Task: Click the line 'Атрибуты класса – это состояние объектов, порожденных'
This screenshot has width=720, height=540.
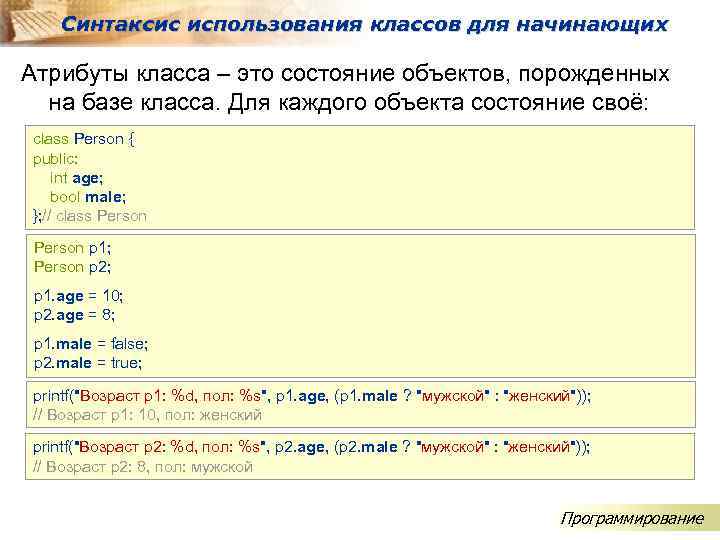Action: coord(345,73)
